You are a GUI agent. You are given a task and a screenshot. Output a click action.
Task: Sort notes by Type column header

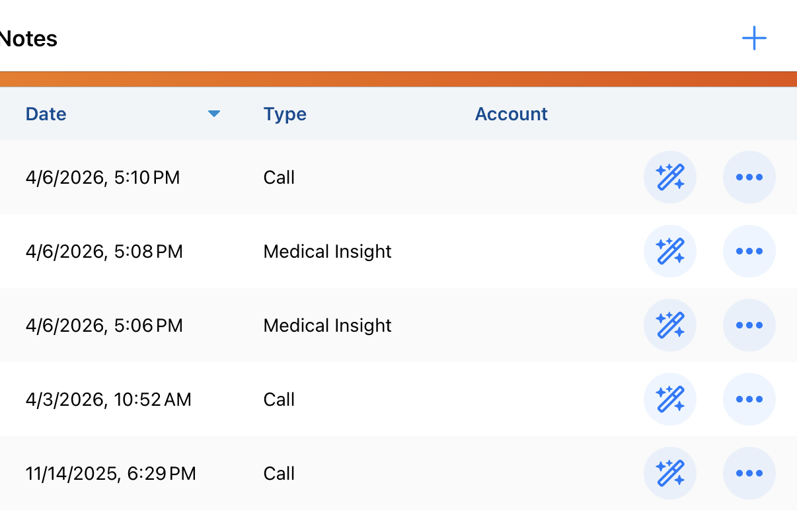tap(285, 114)
